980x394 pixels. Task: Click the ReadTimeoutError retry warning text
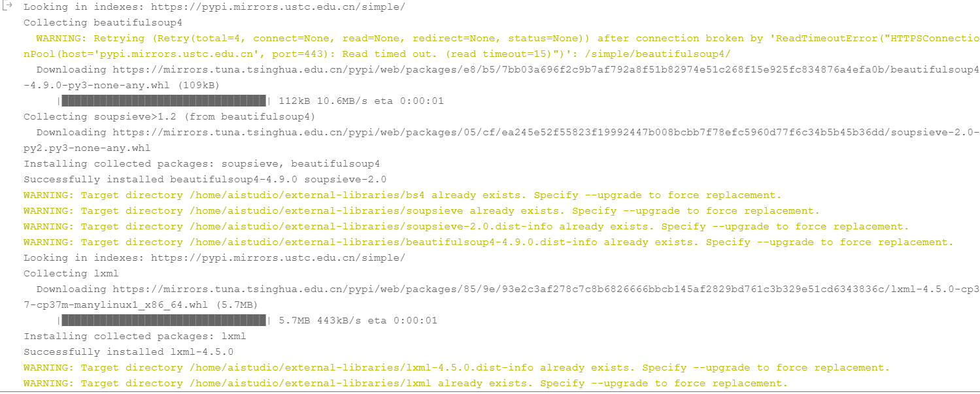[501, 46]
